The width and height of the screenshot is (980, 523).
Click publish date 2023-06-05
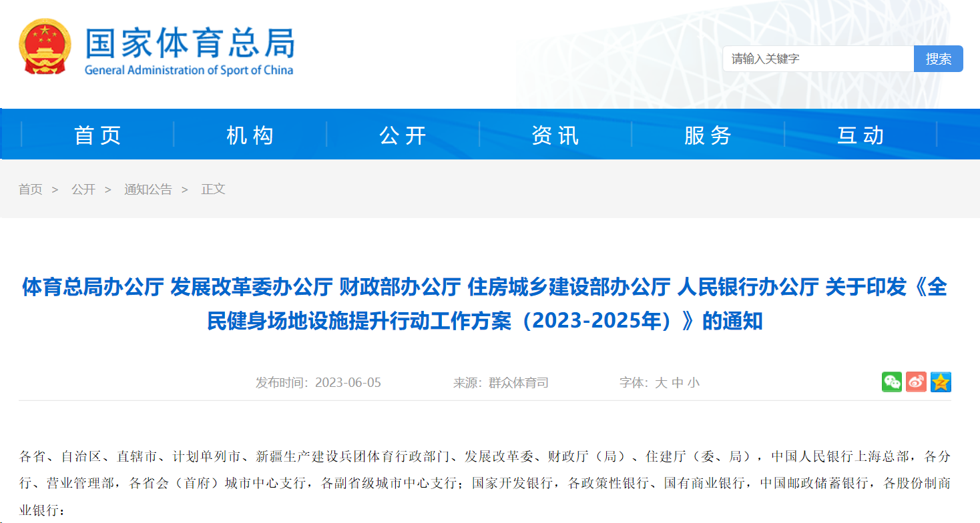click(348, 383)
